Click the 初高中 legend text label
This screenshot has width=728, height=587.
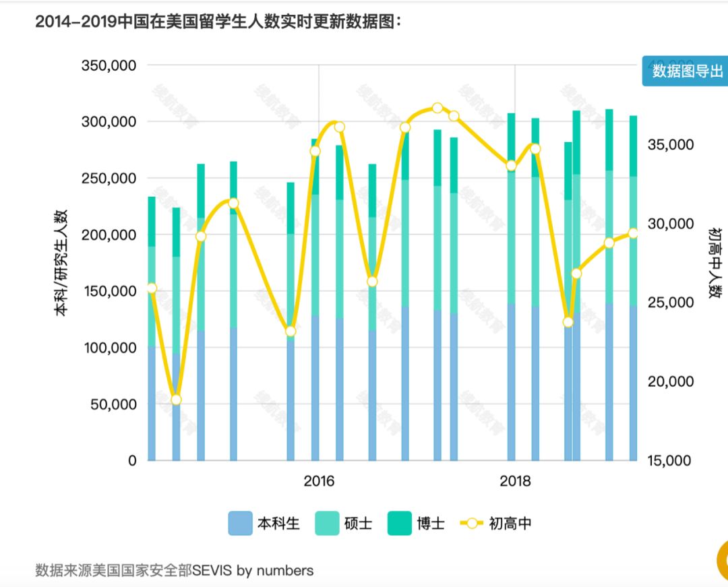click(510, 524)
